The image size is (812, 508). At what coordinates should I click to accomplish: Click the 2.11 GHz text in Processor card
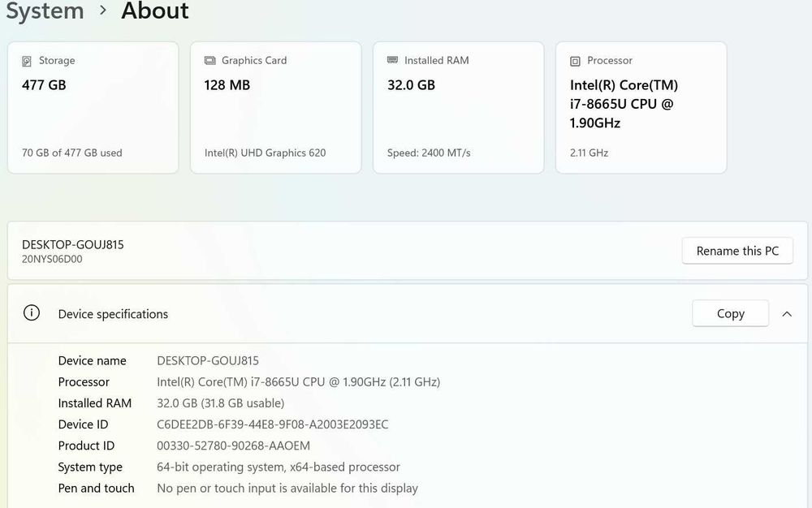pyautogui.click(x=589, y=153)
